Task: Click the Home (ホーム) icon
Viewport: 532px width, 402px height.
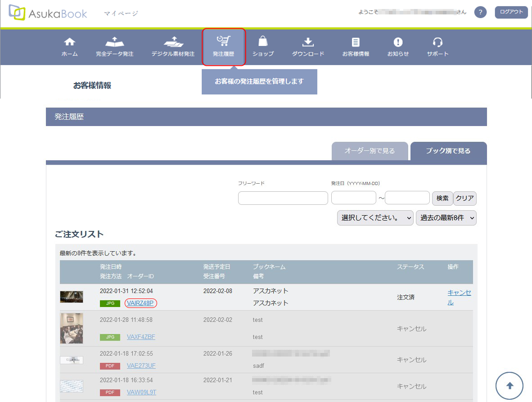Action: click(x=69, y=42)
